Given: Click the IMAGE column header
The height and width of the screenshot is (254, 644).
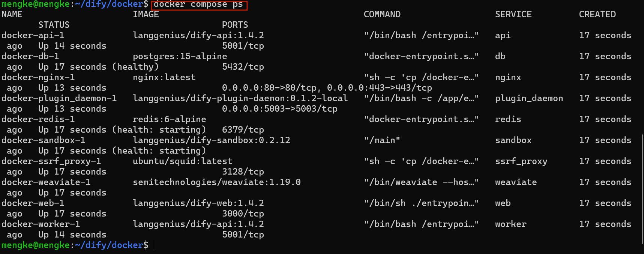Looking at the screenshot, I should tap(146, 14).
